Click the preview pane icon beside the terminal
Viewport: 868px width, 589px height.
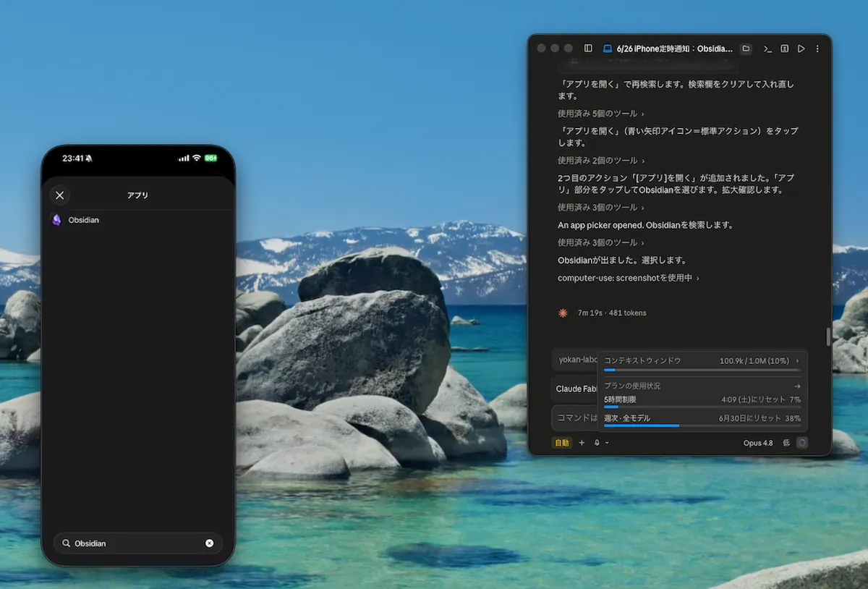[x=785, y=48]
